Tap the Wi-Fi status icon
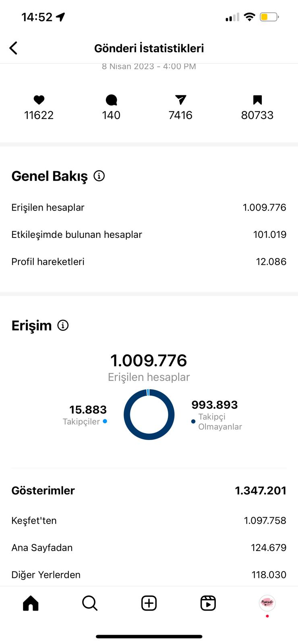Viewport: 298px width, 644px height. 250,17
